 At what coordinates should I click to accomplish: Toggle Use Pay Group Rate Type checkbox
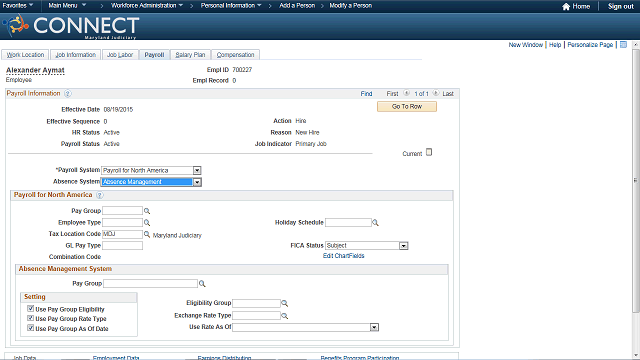[x=30, y=318]
